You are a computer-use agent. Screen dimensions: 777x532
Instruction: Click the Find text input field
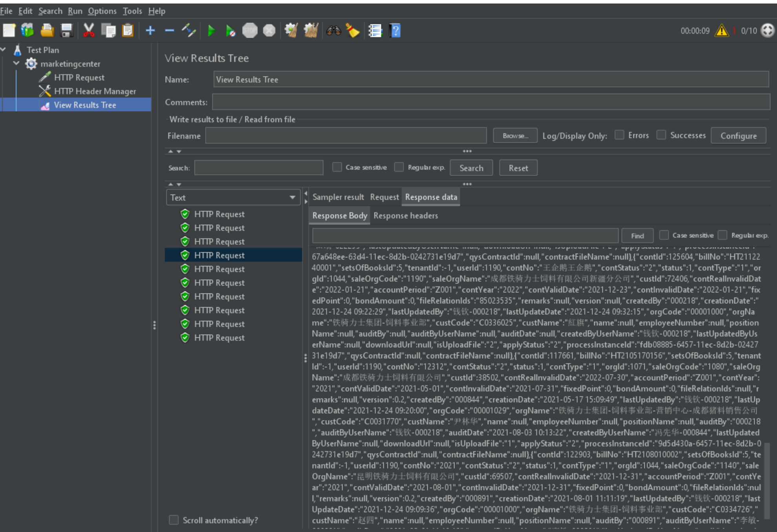click(x=465, y=236)
